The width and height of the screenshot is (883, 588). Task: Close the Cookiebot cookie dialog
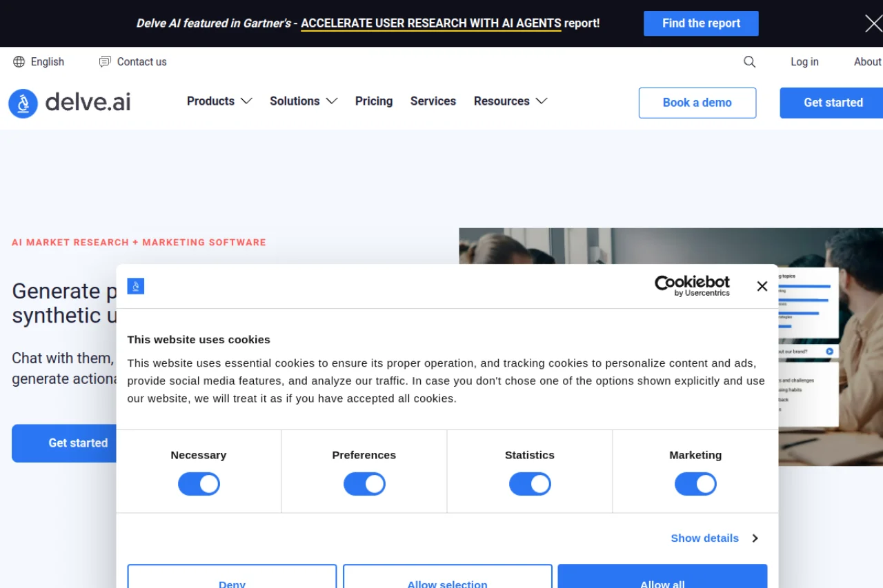click(762, 286)
